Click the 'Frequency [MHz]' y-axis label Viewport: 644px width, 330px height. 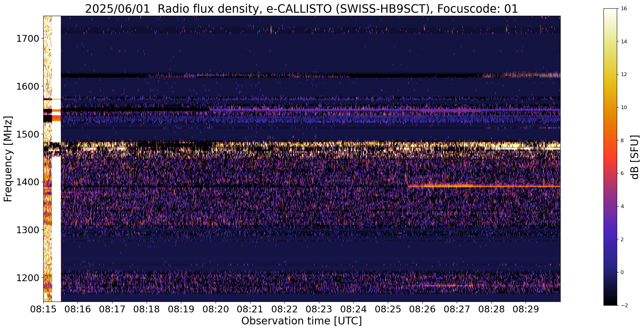pos(8,159)
